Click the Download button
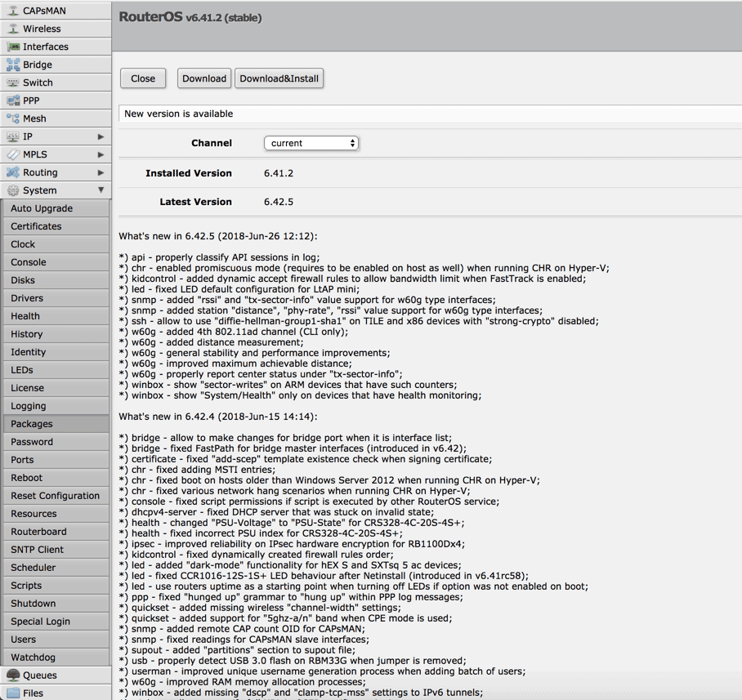The height and width of the screenshot is (700, 742). [x=204, y=78]
